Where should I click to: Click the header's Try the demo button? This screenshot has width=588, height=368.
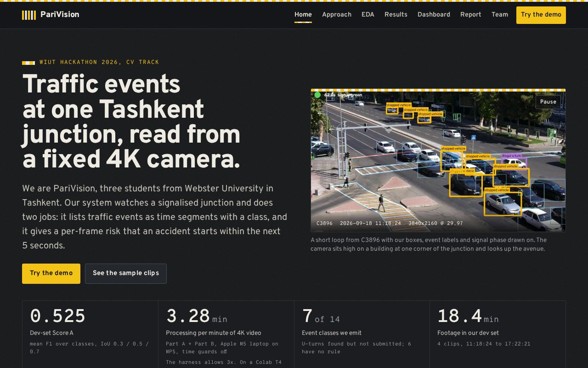pyautogui.click(x=541, y=15)
